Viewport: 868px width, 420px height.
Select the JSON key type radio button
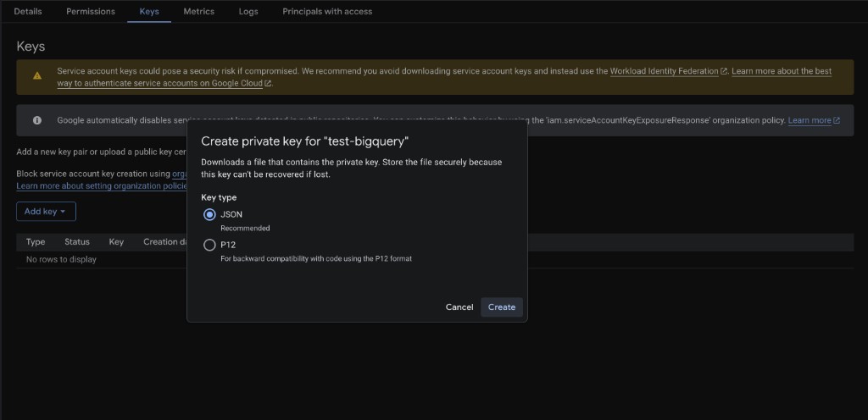209,214
